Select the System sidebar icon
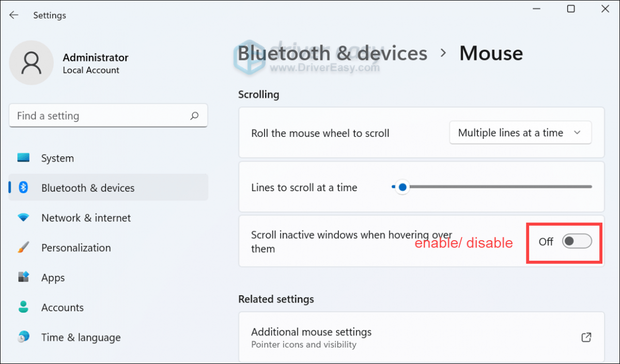This screenshot has width=620, height=364. click(23, 158)
